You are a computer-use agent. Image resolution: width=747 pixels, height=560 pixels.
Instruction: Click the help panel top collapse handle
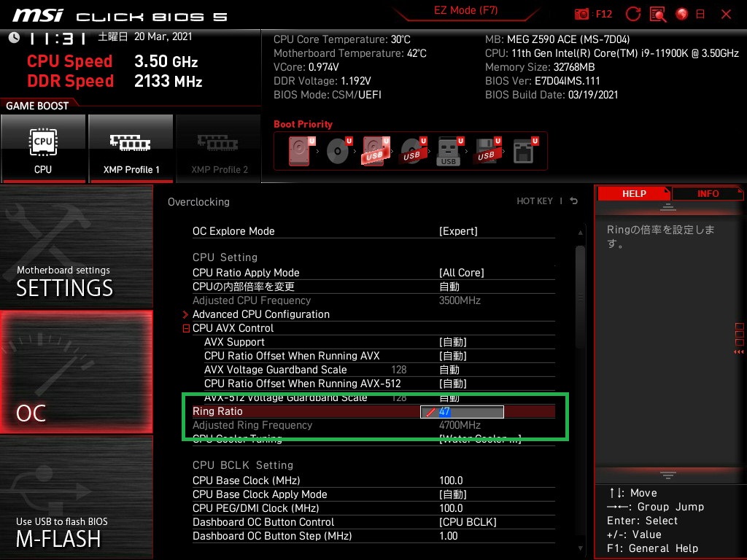[668, 207]
